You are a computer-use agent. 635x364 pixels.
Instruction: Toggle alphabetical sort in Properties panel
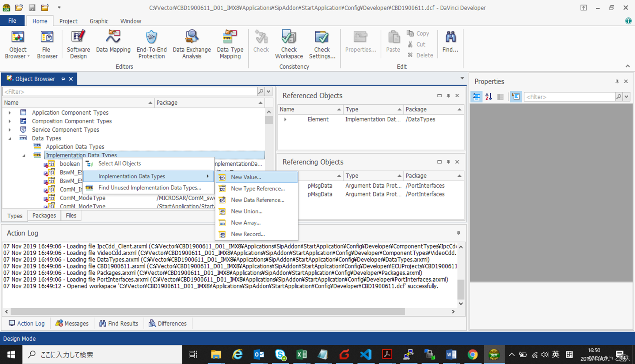[x=489, y=97]
